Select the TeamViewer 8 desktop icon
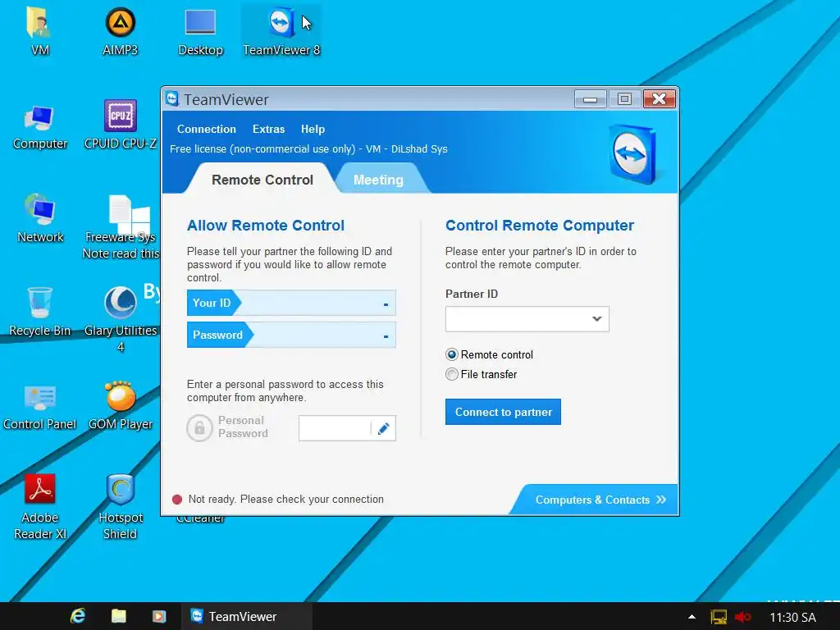 click(281, 31)
